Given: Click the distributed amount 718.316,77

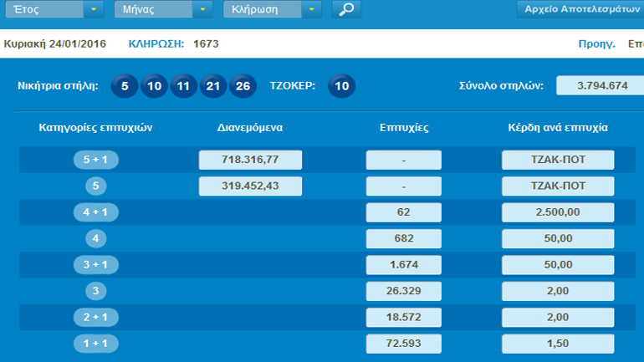Looking at the screenshot, I should [x=250, y=160].
